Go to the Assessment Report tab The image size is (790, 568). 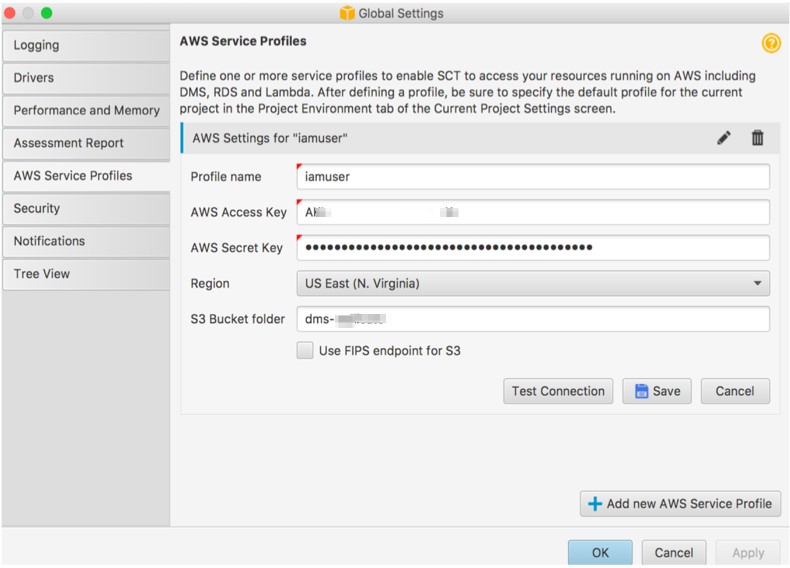pos(86,143)
